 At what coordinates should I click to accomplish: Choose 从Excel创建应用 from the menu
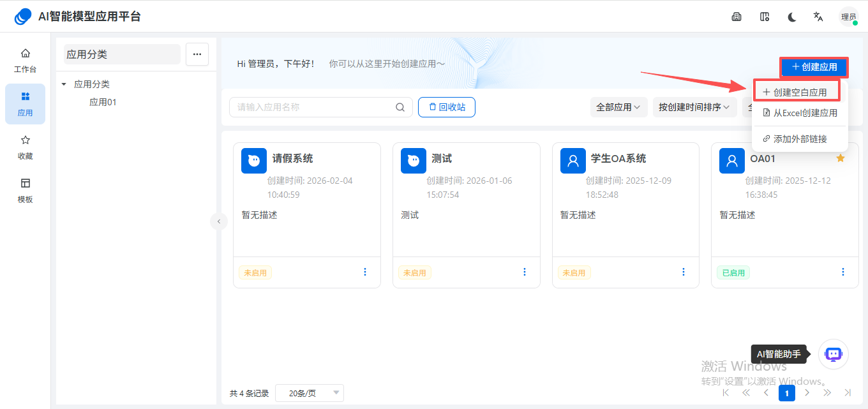800,113
